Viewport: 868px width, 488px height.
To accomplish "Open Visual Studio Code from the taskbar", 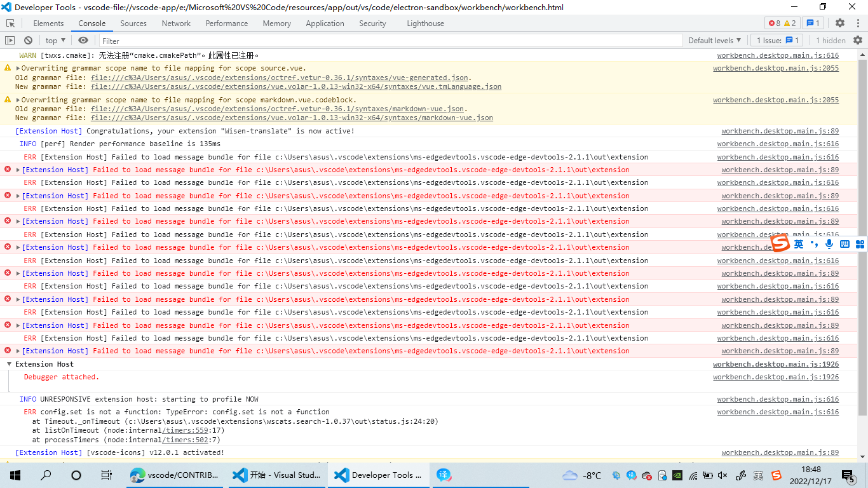I will click(x=276, y=475).
